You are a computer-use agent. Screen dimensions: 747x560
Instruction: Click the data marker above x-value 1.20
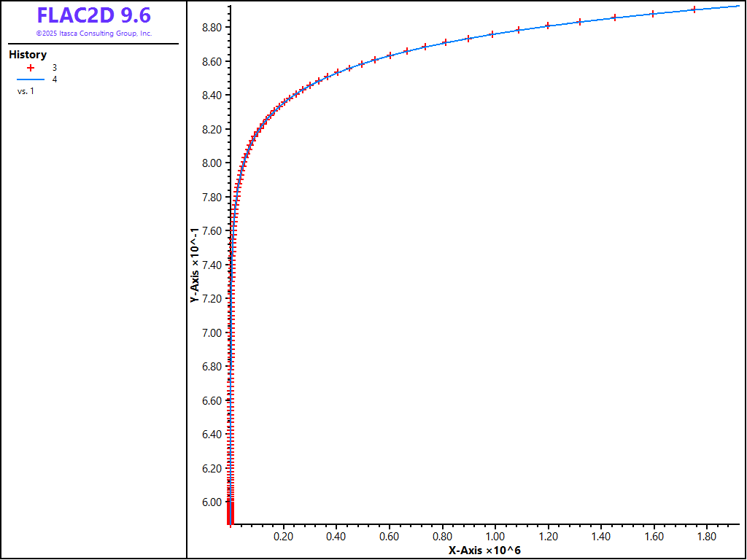(x=548, y=26)
